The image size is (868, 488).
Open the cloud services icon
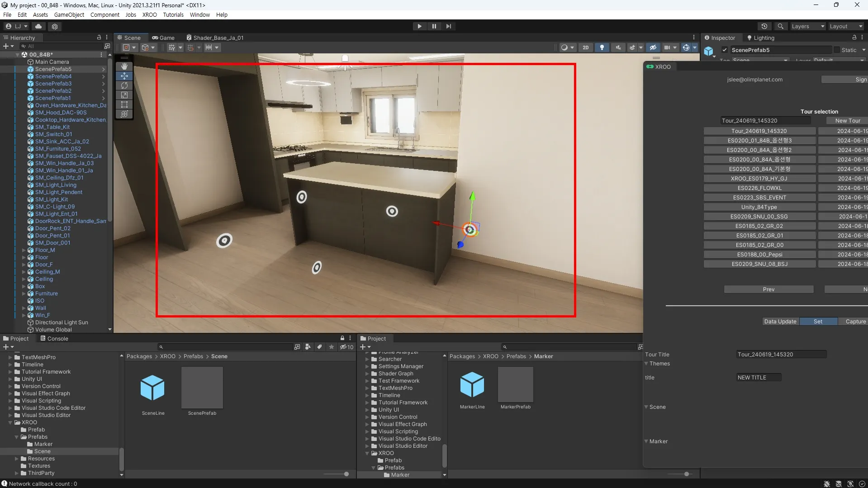[x=38, y=26]
